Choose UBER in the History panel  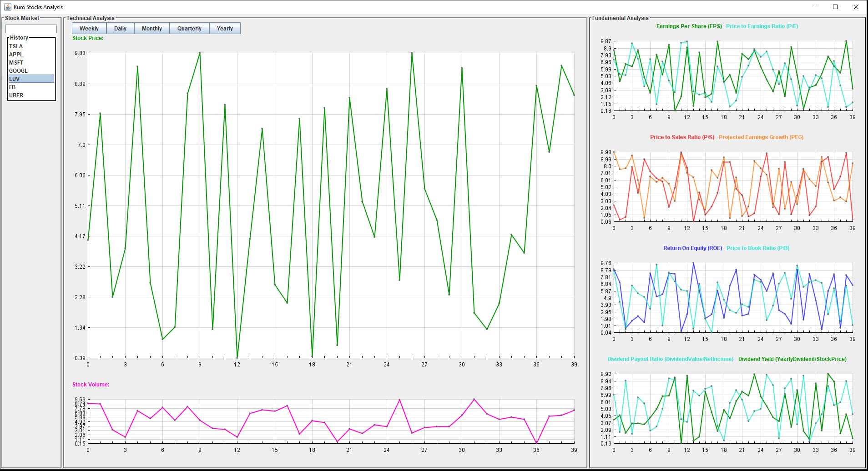pos(16,95)
